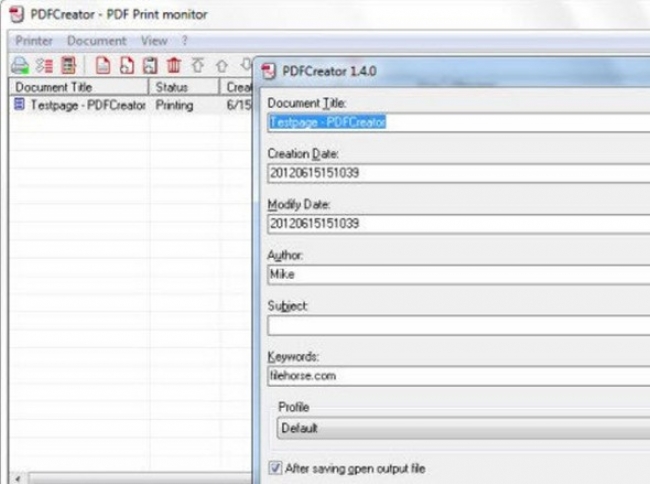Delete document with red trash icon
Image resolution: width=650 pixels, height=484 pixels.
(174, 66)
